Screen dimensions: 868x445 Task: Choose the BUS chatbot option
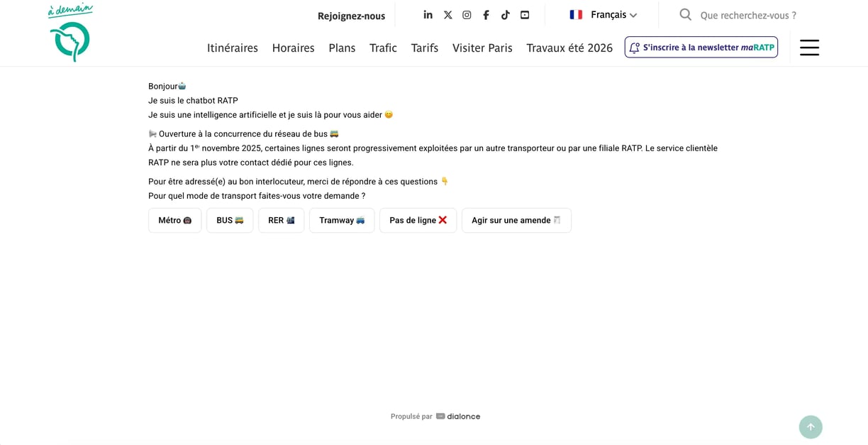(230, 220)
